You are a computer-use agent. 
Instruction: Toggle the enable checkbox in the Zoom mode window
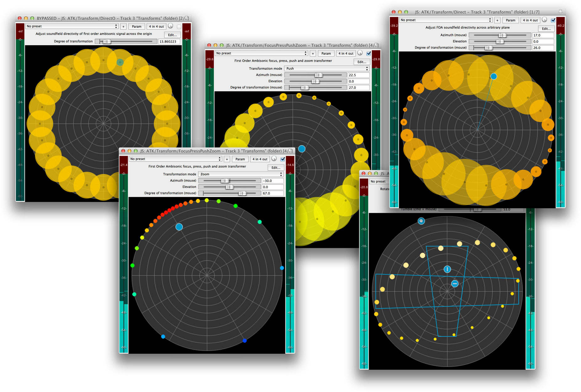pos(283,159)
